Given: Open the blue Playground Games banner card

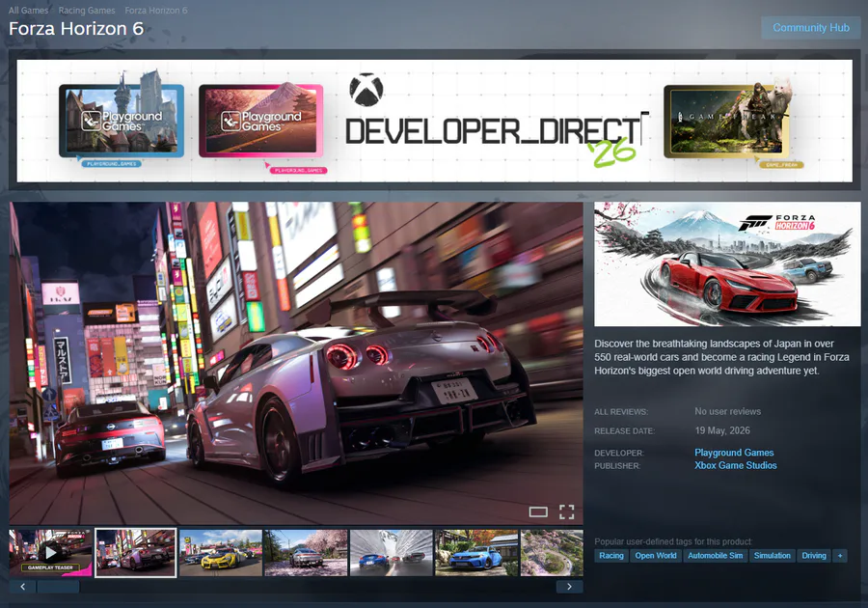Looking at the screenshot, I should [x=122, y=119].
